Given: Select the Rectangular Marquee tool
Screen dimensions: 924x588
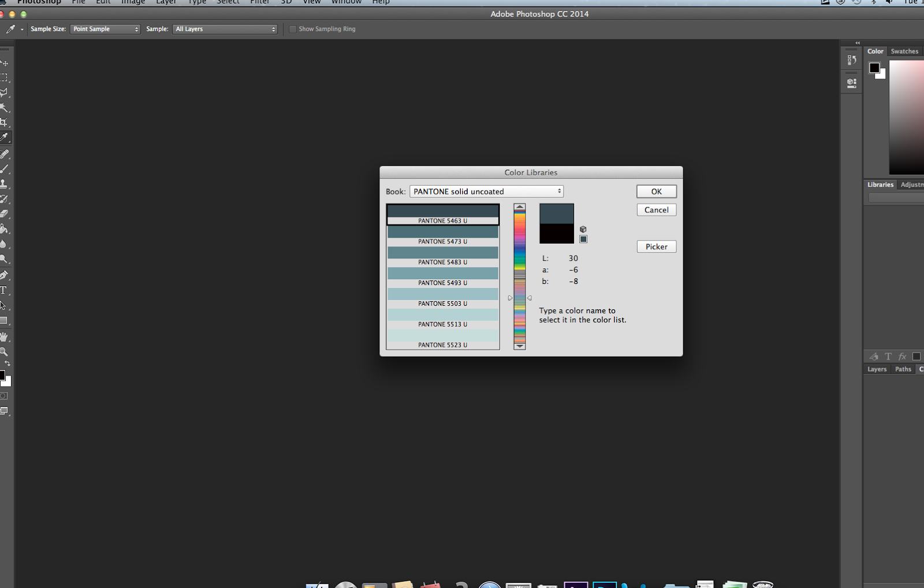Looking at the screenshot, I should coord(5,77).
